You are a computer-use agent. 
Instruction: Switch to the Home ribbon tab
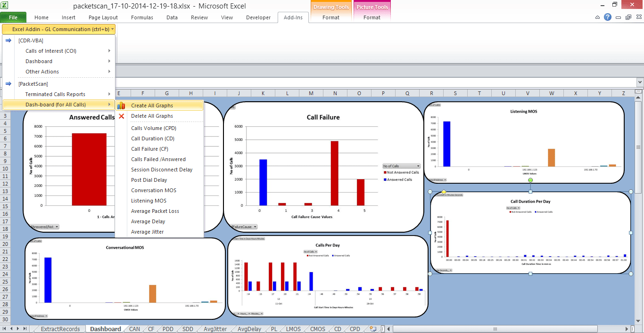(41, 17)
